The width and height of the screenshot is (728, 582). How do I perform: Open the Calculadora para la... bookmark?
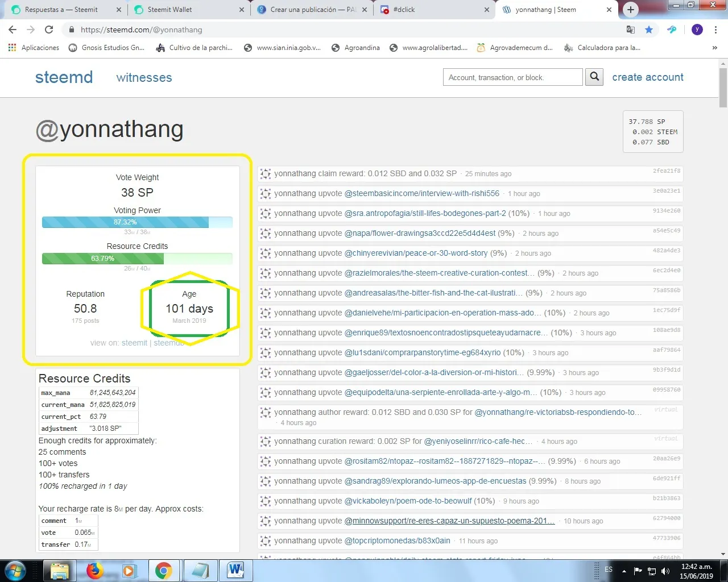[602, 48]
